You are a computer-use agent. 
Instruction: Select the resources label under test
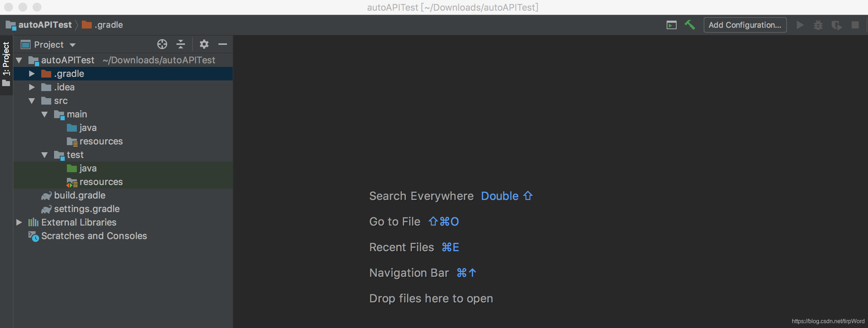point(101,182)
